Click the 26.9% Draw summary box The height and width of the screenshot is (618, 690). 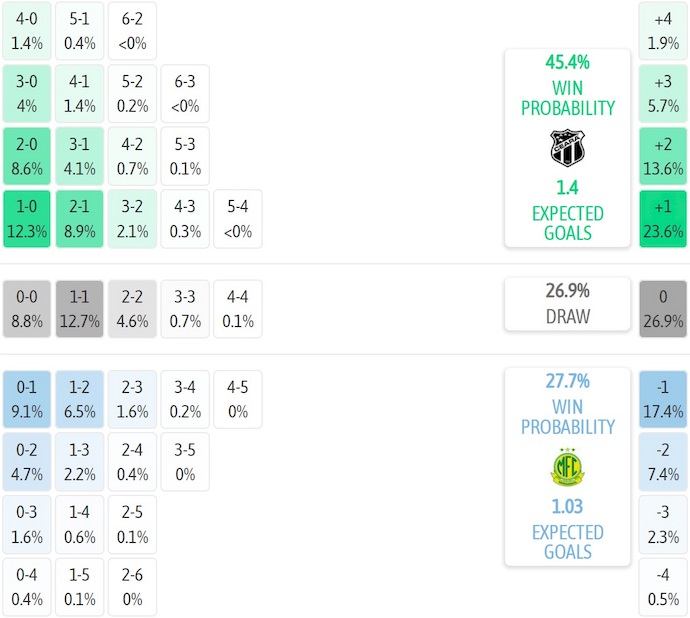(x=567, y=303)
